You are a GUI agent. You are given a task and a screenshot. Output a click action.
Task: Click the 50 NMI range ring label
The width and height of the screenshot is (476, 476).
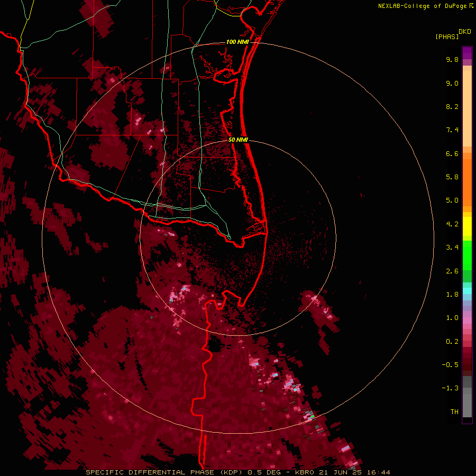click(238, 140)
